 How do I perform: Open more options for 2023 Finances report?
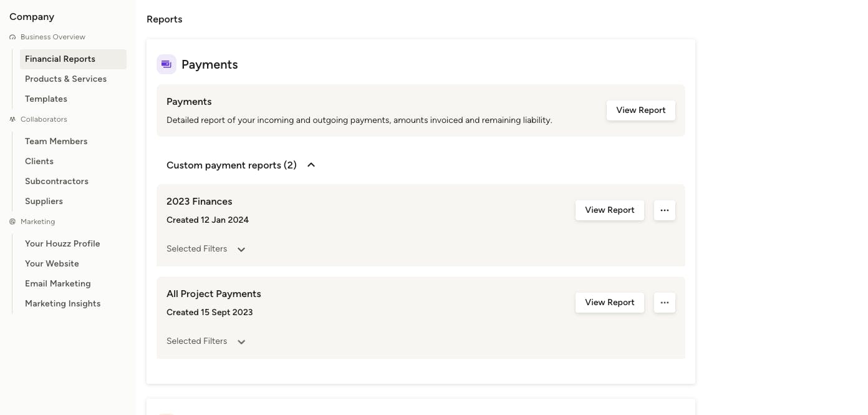[665, 210]
